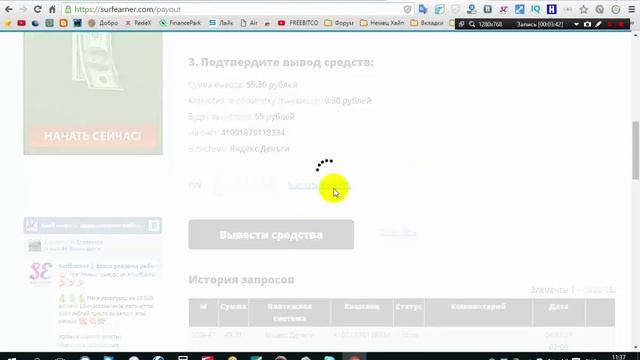This screenshot has height=360, width=640.
Task: Click the recorder 1280x768 resolution label
Action: (490, 24)
